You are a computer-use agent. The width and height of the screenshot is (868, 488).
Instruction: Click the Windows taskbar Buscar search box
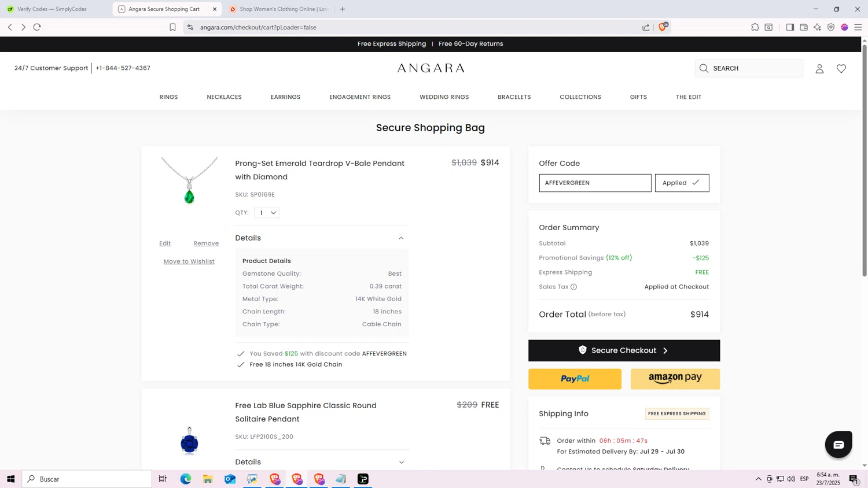87,479
